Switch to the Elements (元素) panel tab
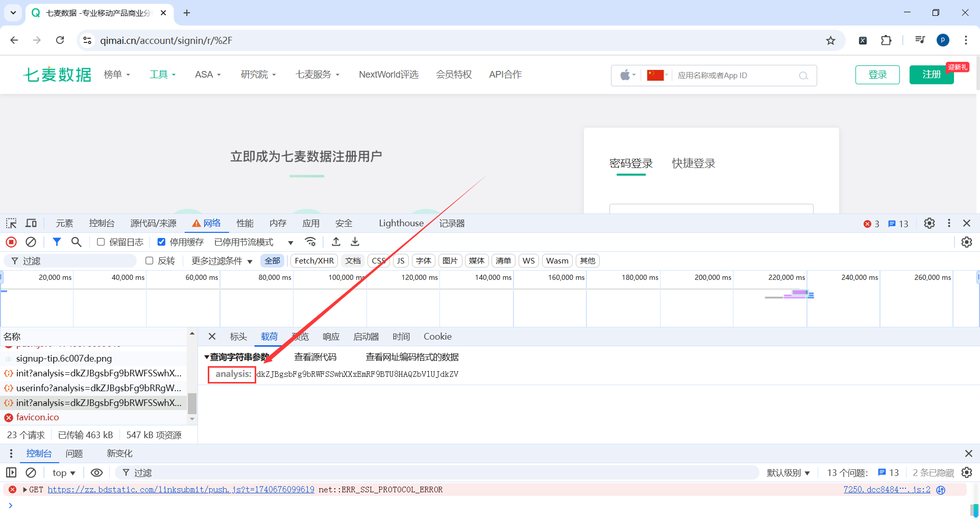 pos(65,223)
